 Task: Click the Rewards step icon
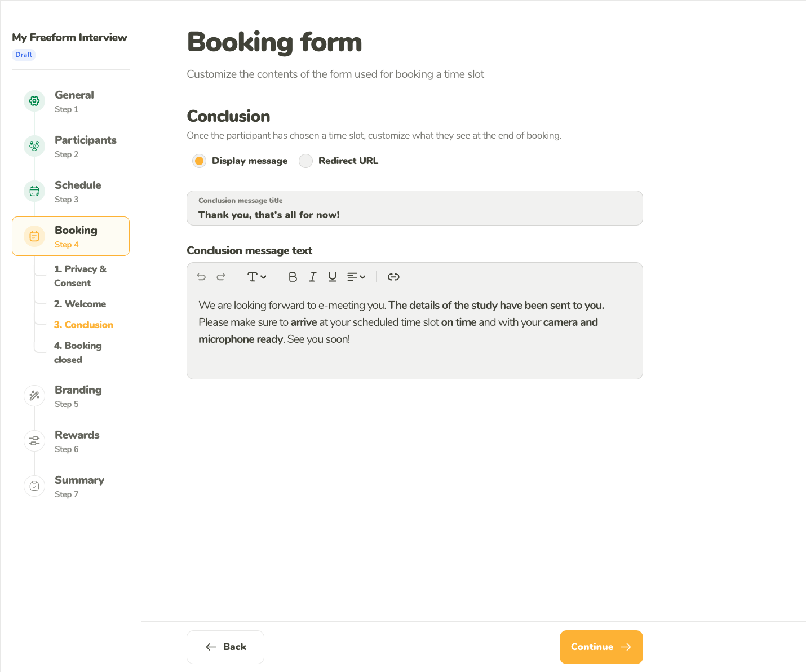tap(34, 441)
